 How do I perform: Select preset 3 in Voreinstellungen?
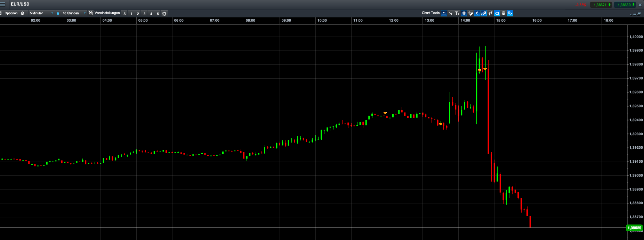click(145, 14)
